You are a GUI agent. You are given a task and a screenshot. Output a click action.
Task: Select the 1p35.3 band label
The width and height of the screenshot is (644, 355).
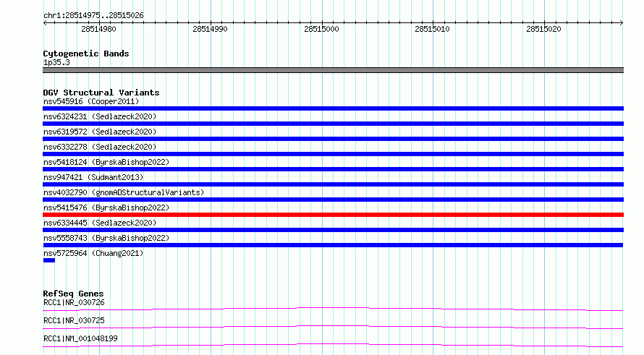pyautogui.click(x=56, y=62)
